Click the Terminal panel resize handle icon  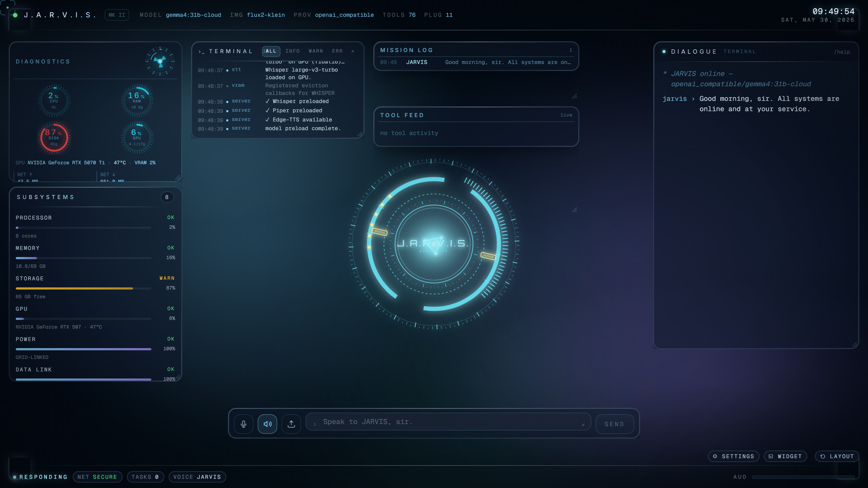[x=359, y=134]
